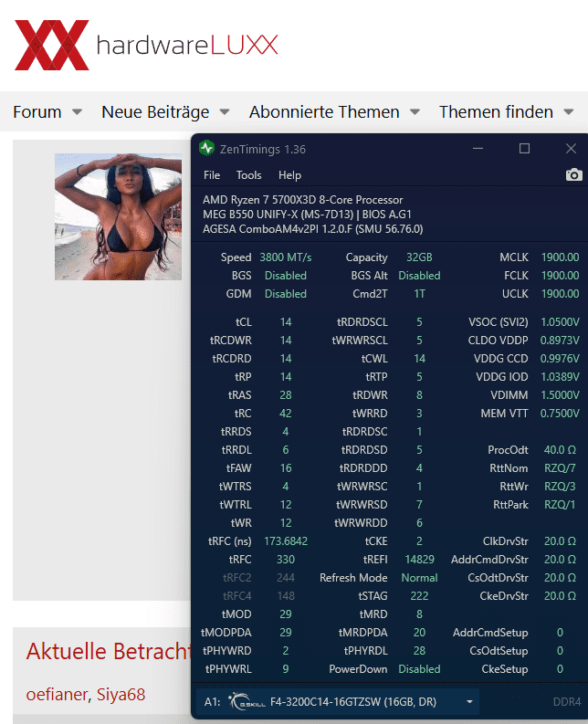
Task: Click the CLDO VDDP 0.8973V value
Action: pyautogui.click(x=560, y=341)
